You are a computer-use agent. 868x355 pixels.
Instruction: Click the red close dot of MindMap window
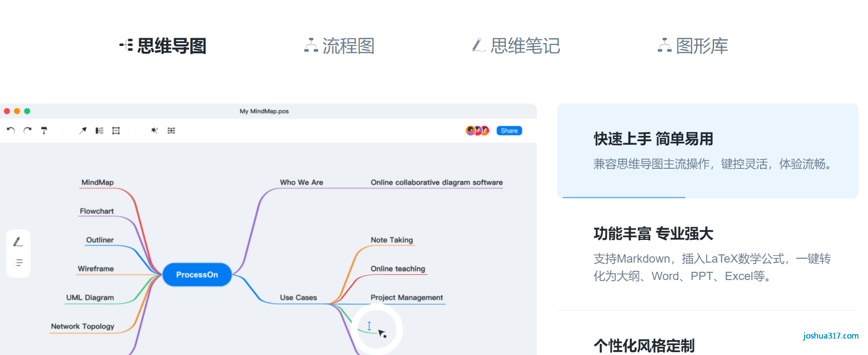7,111
